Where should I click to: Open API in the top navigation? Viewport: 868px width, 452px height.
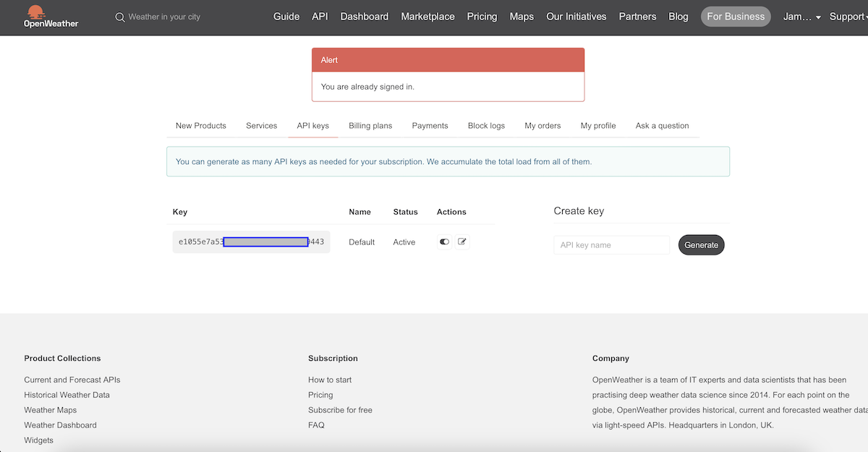click(x=320, y=17)
